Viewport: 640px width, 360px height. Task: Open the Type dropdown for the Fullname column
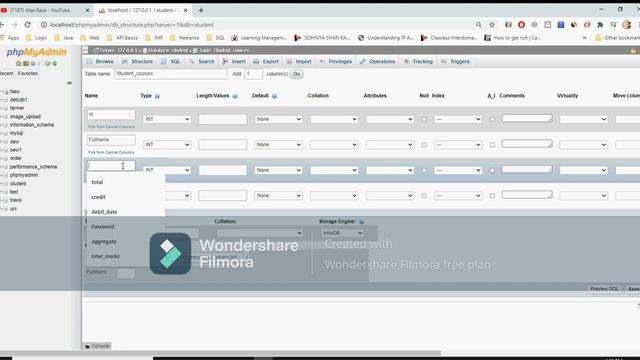[x=167, y=144]
